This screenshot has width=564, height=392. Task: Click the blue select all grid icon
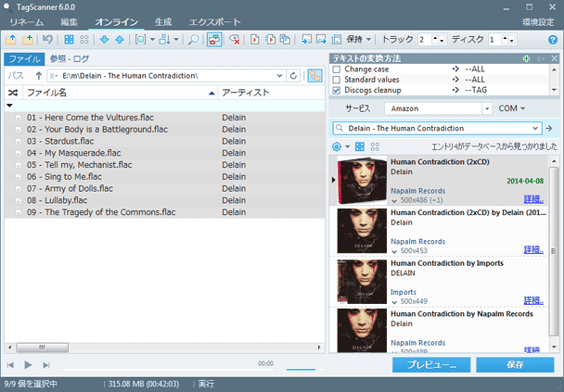tap(69, 40)
